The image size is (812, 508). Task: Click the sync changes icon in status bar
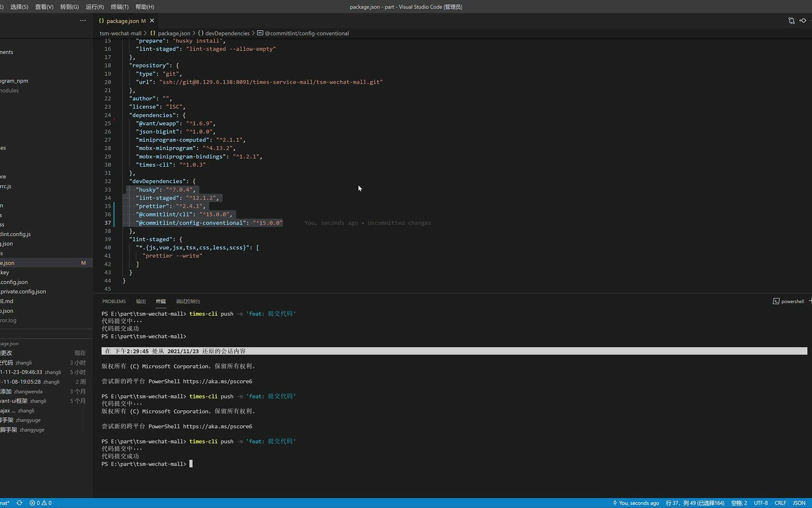coord(19,503)
